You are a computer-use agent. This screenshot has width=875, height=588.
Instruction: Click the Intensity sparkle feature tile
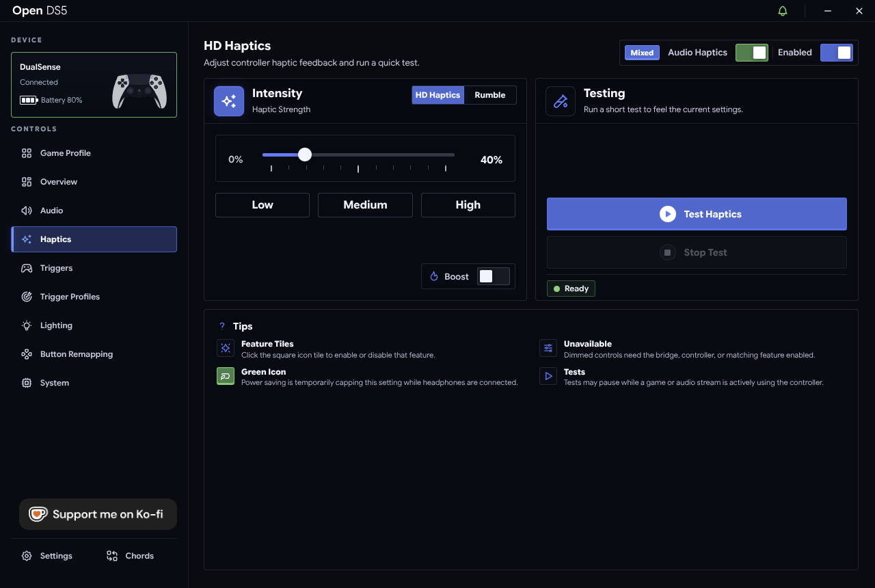[229, 101]
